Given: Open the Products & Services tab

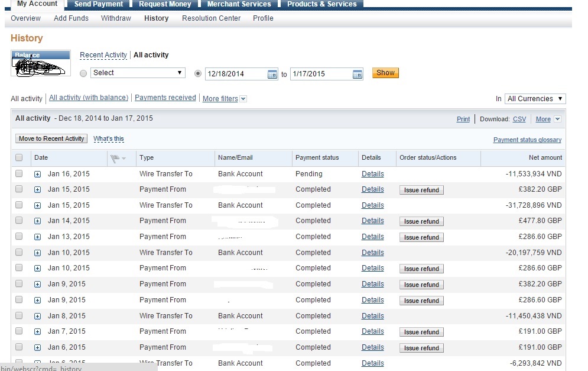Looking at the screenshot, I should (x=321, y=4).
